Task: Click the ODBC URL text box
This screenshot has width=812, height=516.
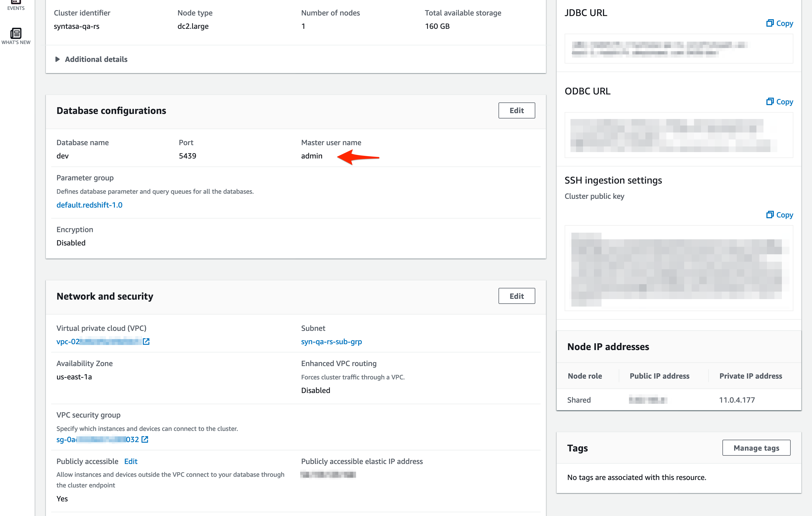Action: 678,135
